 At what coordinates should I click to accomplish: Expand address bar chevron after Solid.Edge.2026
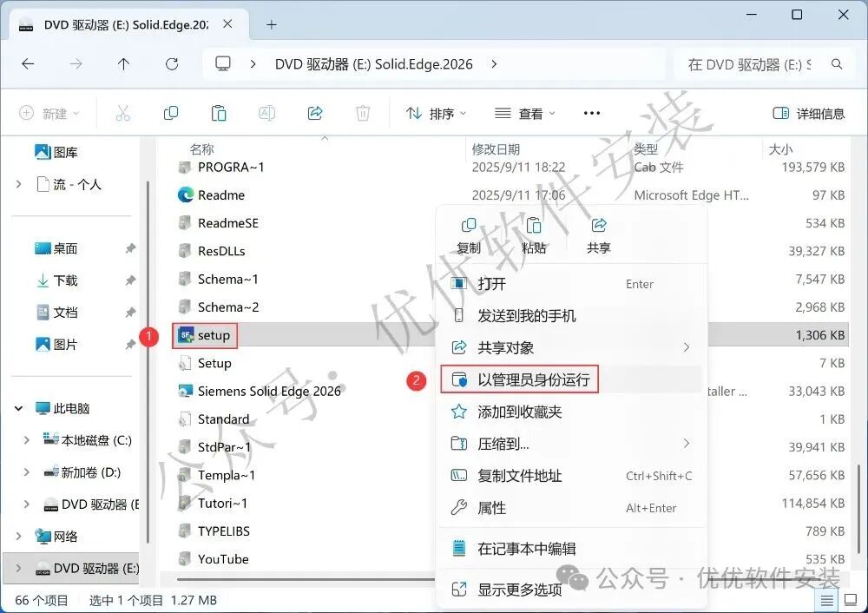click(x=494, y=64)
